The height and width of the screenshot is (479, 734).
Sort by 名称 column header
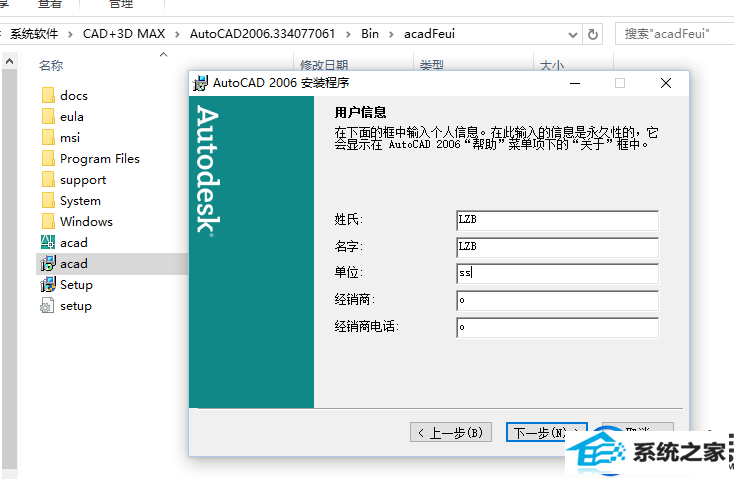tap(51, 66)
